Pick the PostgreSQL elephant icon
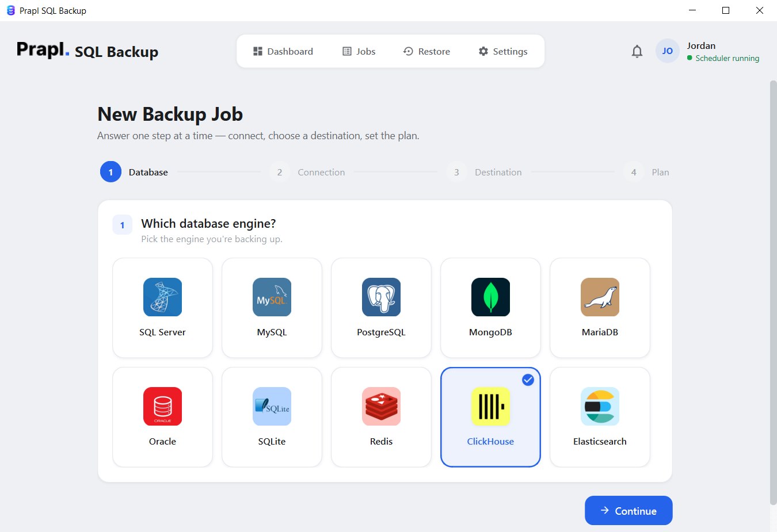The width and height of the screenshot is (777, 532). [381, 297]
